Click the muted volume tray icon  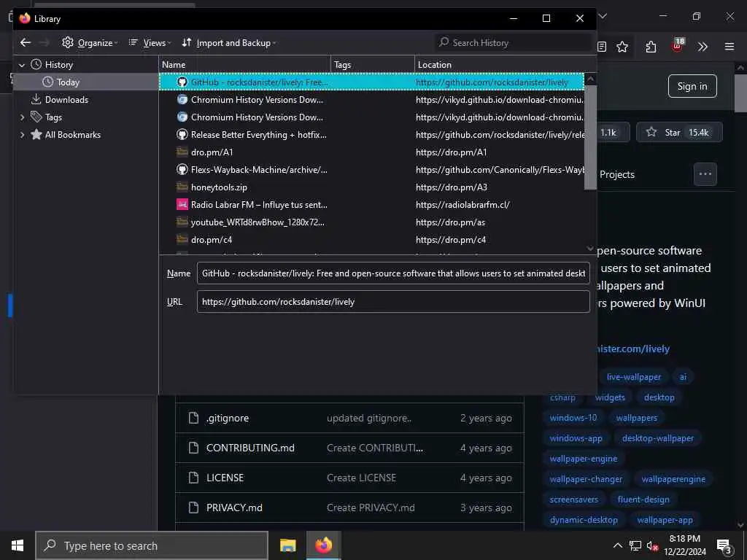[652, 546]
